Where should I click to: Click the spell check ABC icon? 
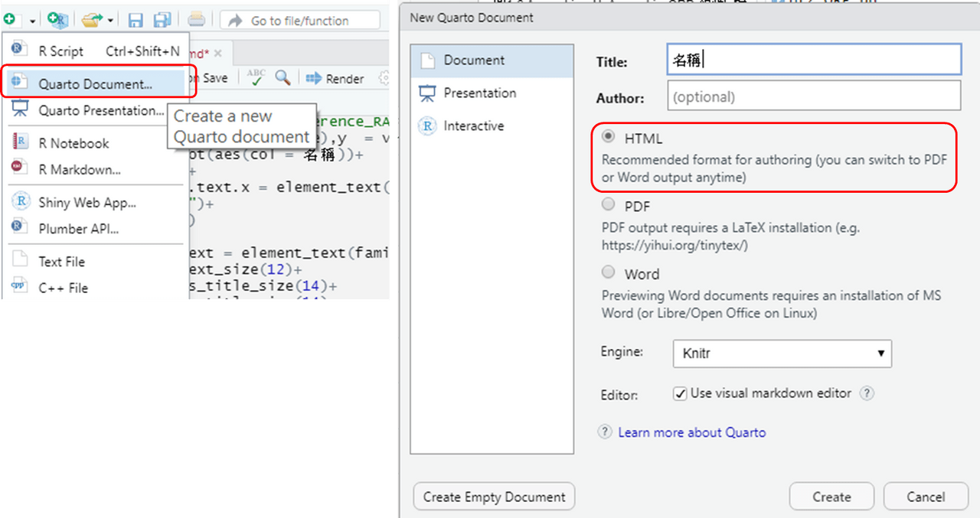point(256,78)
